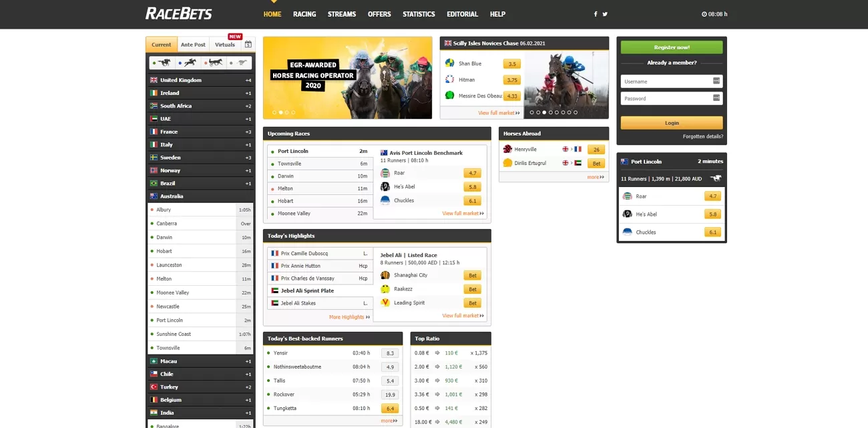Switch to the Ante Post tab
Screen dimensions: 868x428
pyautogui.click(x=193, y=45)
